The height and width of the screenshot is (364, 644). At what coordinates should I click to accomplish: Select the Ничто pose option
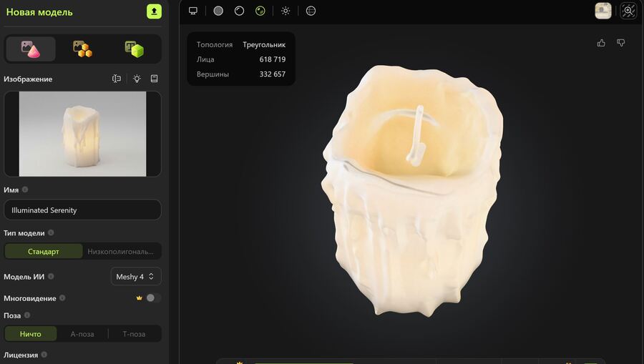31,334
